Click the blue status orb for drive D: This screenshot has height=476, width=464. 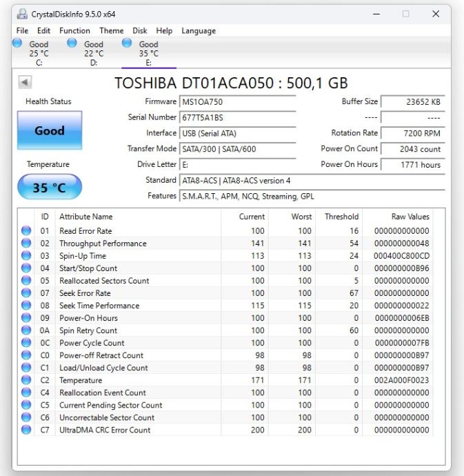[x=72, y=43]
